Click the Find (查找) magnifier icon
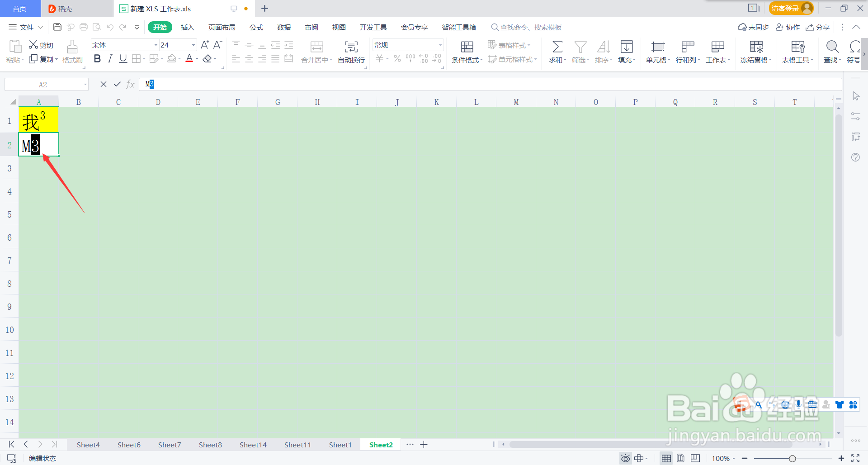This screenshot has width=868, height=465. point(832,47)
